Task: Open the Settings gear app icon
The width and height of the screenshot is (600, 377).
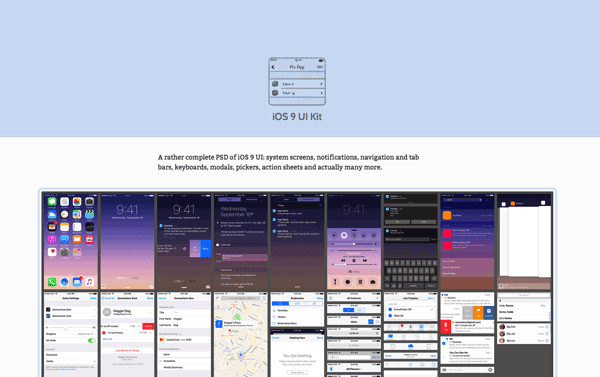Action: click(x=65, y=251)
